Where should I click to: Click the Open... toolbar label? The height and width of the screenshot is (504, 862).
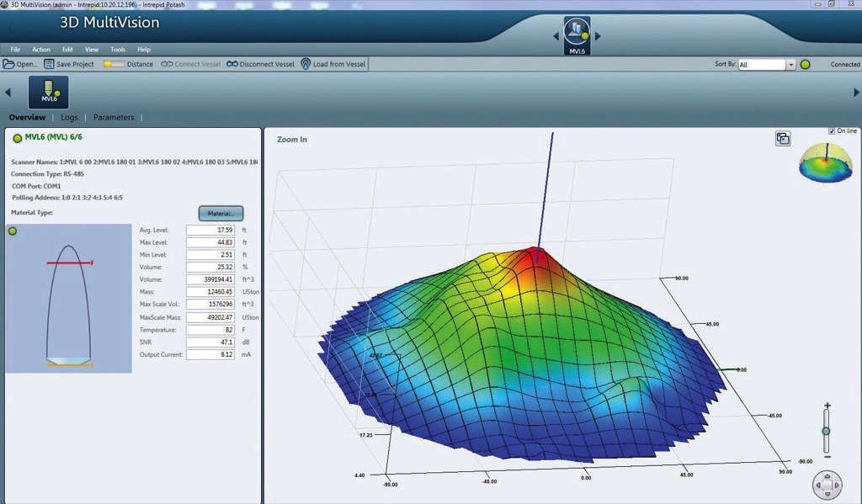[27, 64]
